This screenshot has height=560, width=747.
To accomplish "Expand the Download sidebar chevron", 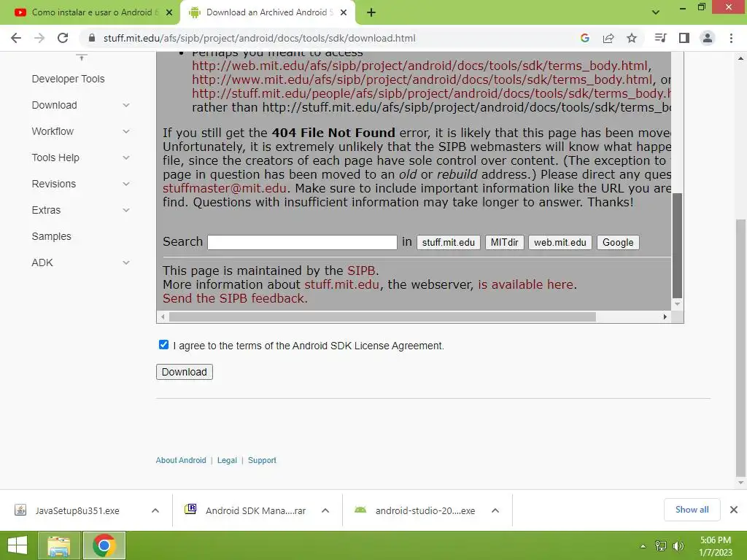I will click(125, 105).
